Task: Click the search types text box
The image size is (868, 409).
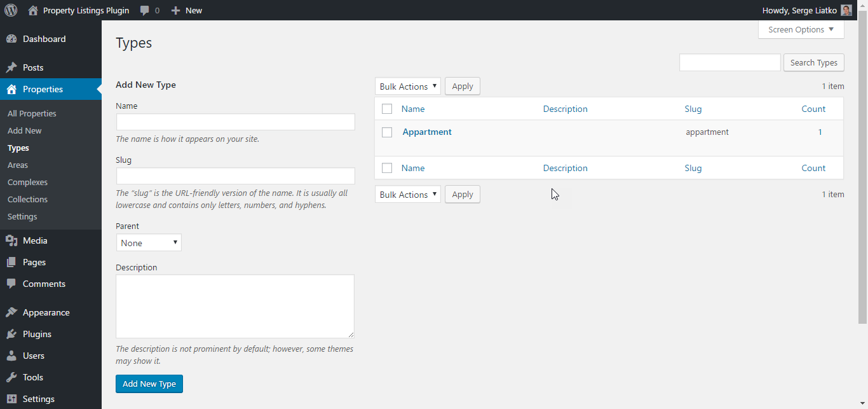Action: click(730, 62)
